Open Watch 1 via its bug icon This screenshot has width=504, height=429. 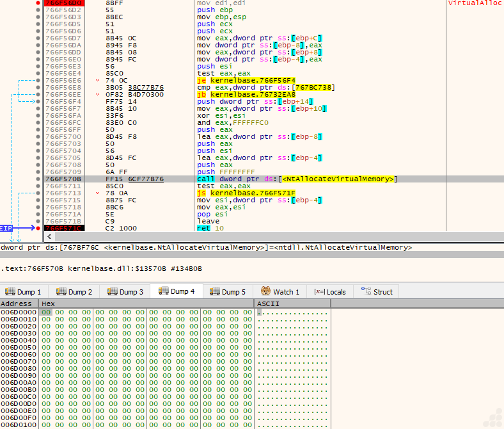(265, 292)
